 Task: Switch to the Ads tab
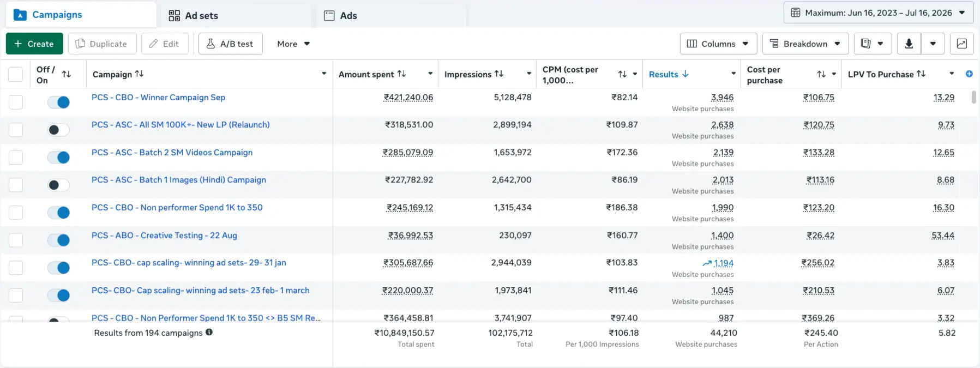[x=340, y=16]
